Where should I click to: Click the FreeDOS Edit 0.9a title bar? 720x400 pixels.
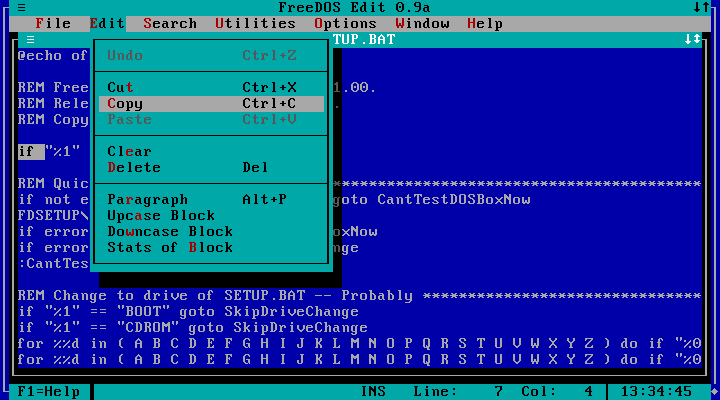(x=354, y=7)
